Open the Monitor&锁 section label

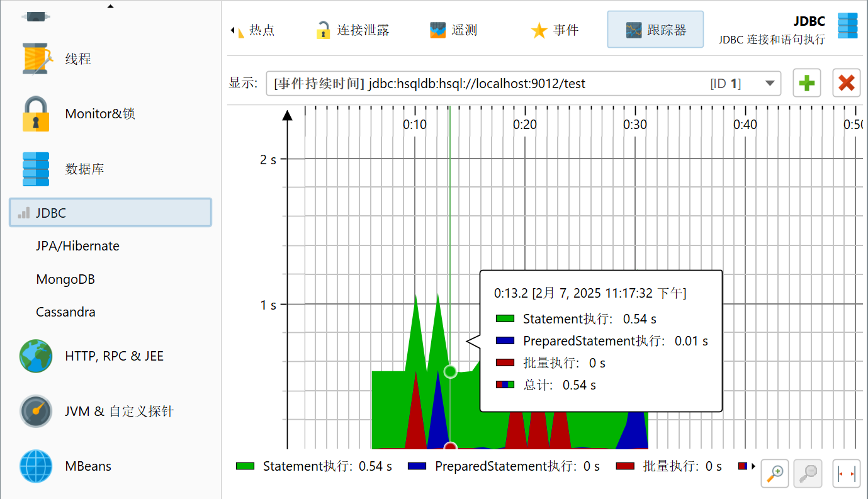click(x=100, y=114)
